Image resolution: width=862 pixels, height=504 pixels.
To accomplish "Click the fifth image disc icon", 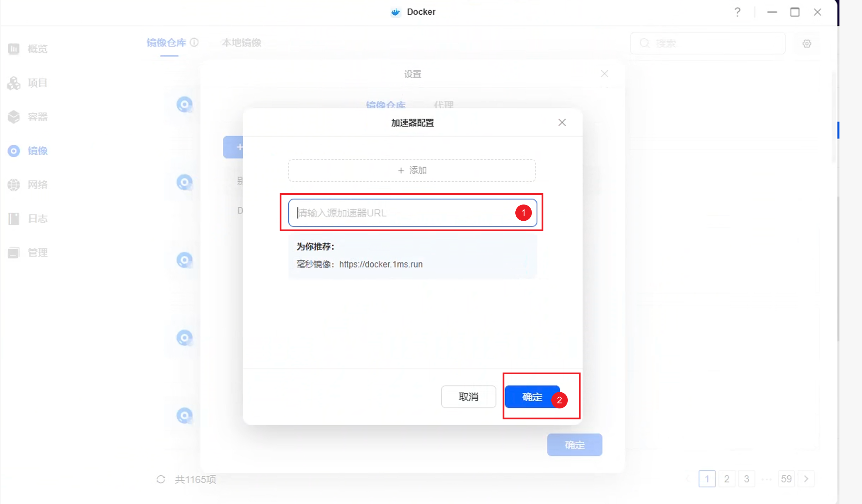I will tap(184, 415).
